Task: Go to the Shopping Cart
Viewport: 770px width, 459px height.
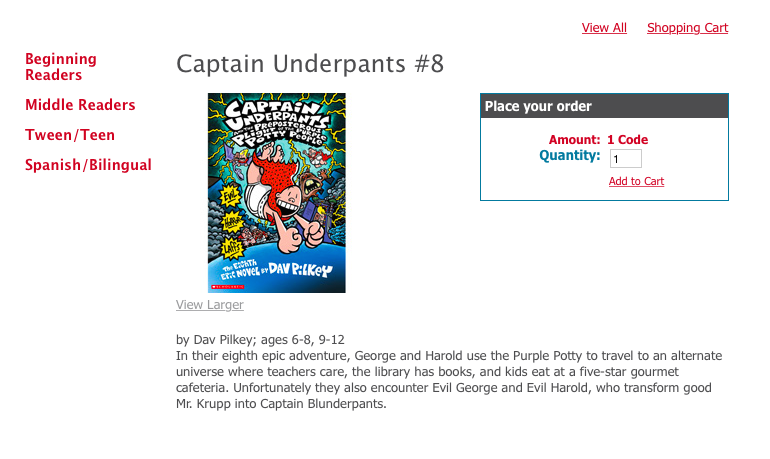Action: (687, 28)
